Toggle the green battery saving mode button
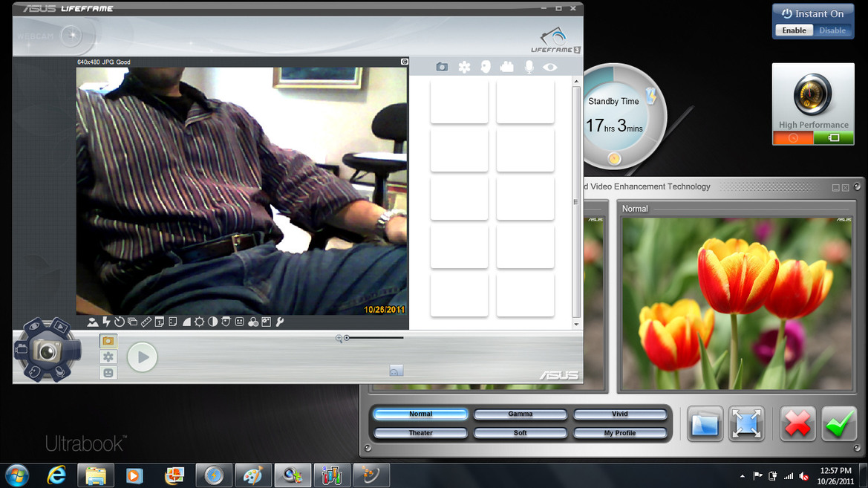Image resolution: width=868 pixels, height=488 pixels. click(x=834, y=138)
